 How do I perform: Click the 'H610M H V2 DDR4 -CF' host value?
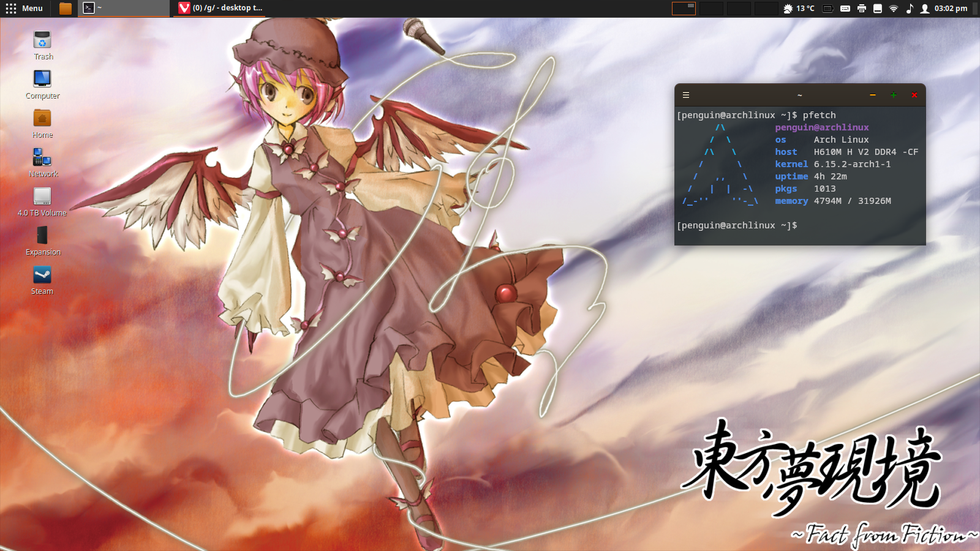coord(866,152)
